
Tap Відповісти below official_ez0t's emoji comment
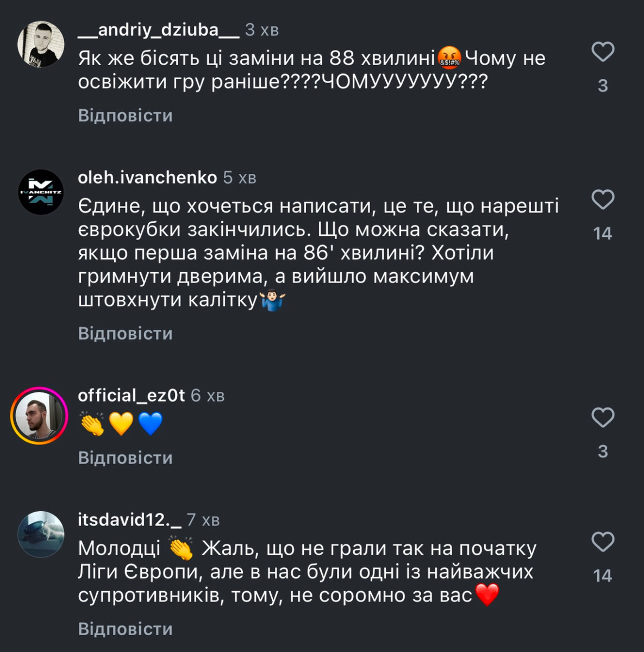pos(125,458)
